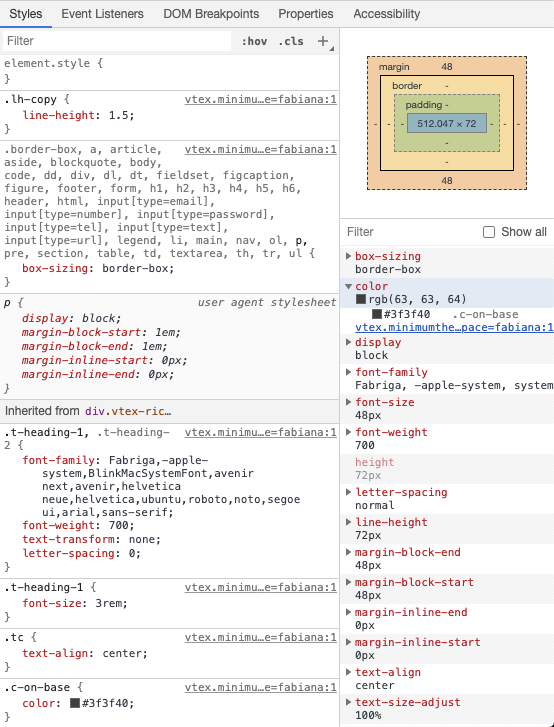
Task: Expand the display computed property
Action: coord(349,342)
